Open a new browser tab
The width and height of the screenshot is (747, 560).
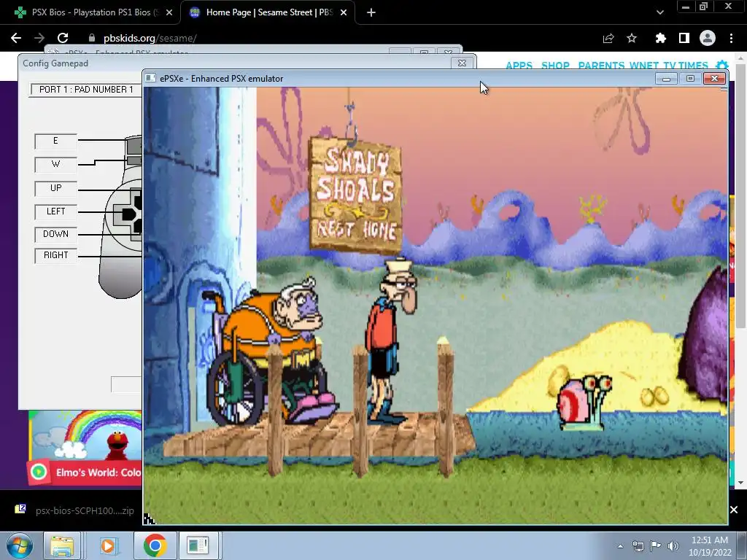(371, 12)
